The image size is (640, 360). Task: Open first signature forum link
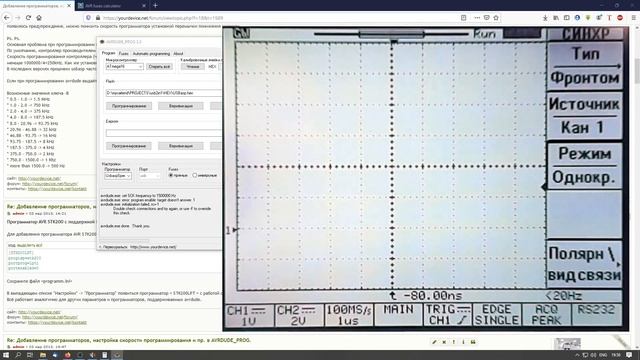coord(50,184)
